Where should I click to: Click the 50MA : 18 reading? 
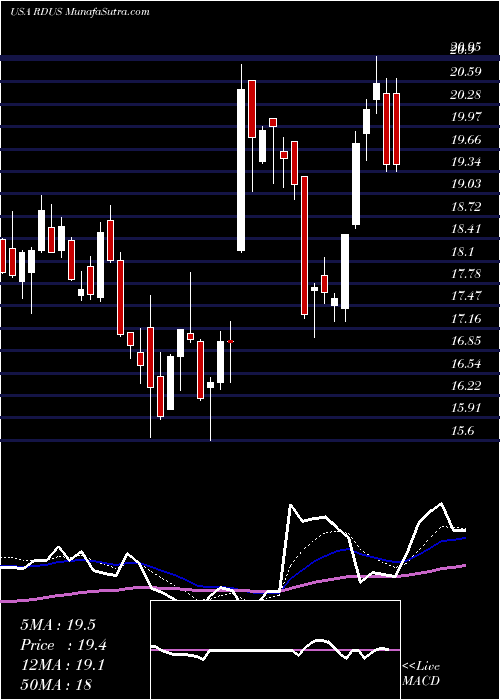[x=56, y=684]
